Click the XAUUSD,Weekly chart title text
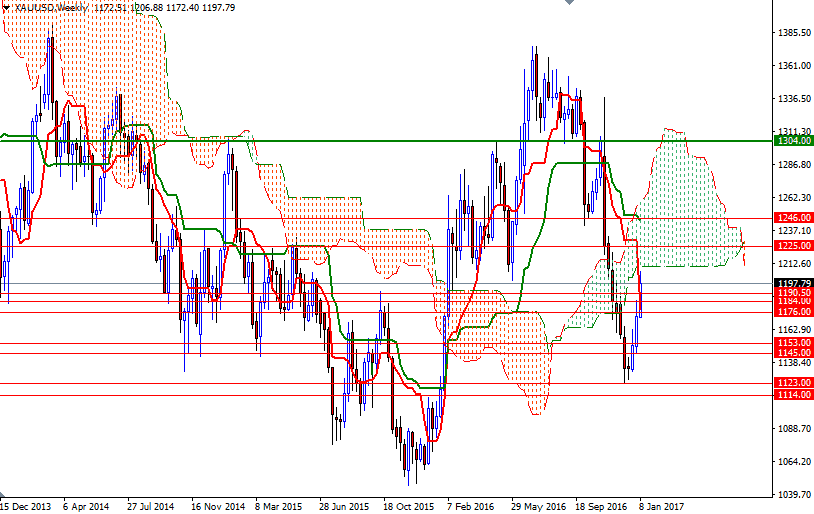 [x=52, y=7]
